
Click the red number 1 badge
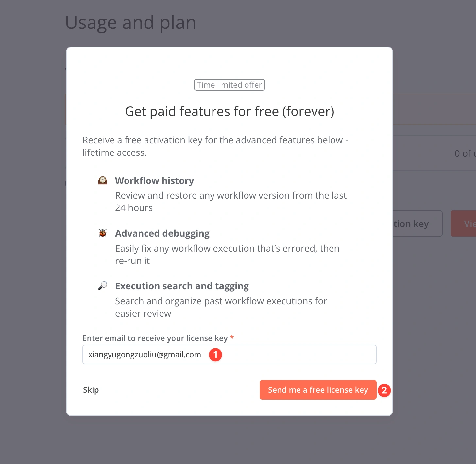point(215,355)
